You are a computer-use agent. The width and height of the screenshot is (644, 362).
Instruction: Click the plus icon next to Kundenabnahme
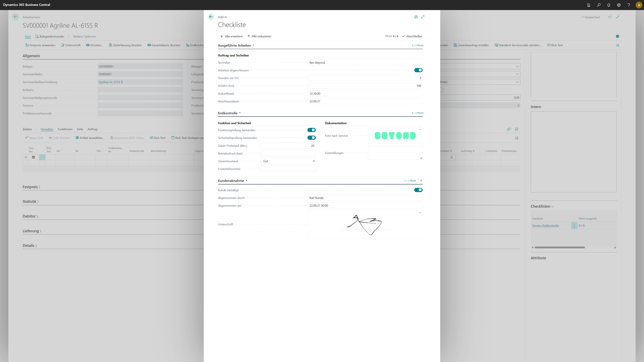click(x=421, y=180)
